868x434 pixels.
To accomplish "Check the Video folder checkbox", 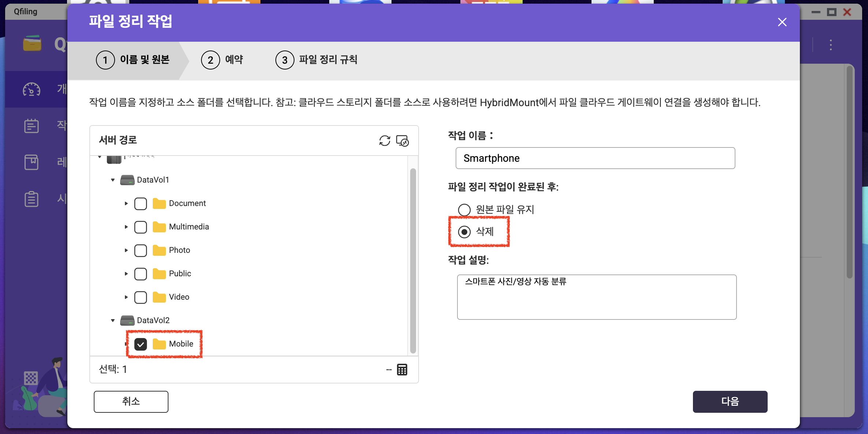I will [141, 298].
